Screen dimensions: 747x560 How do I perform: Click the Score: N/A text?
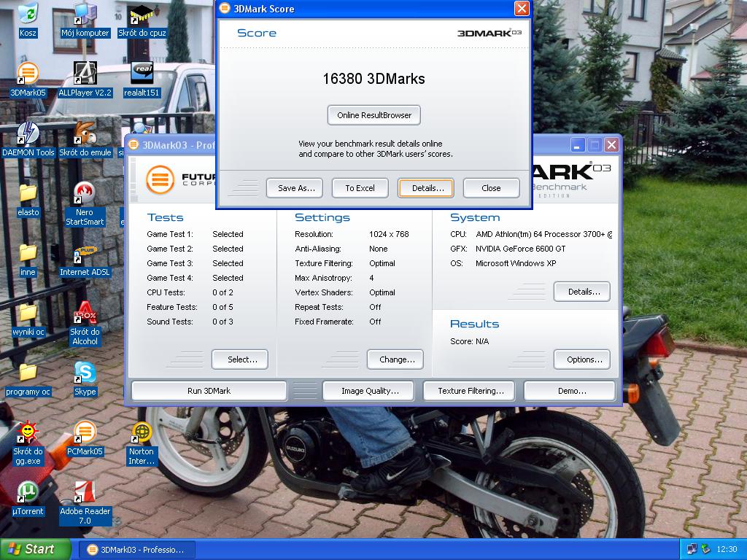click(x=469, y=341)
